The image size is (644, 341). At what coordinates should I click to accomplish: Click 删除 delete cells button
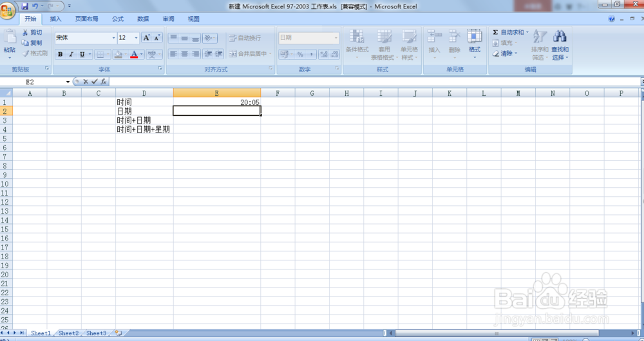pyautogui.click(x=454, y=45)
